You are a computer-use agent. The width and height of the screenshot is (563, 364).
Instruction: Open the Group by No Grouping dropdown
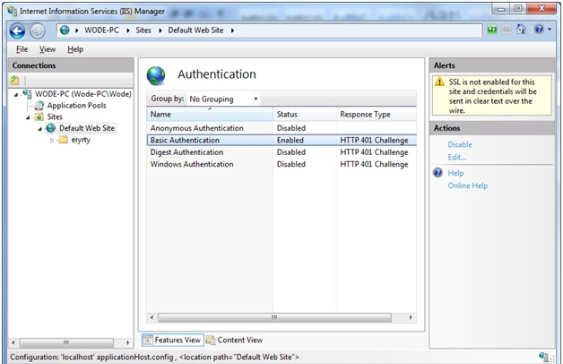click(x=223, y=99)
